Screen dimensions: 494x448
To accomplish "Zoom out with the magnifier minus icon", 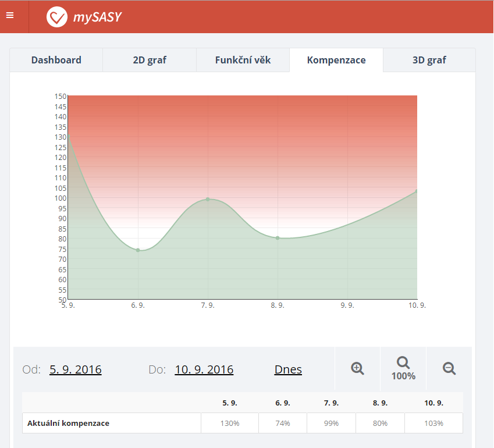I will coord(449,368).
